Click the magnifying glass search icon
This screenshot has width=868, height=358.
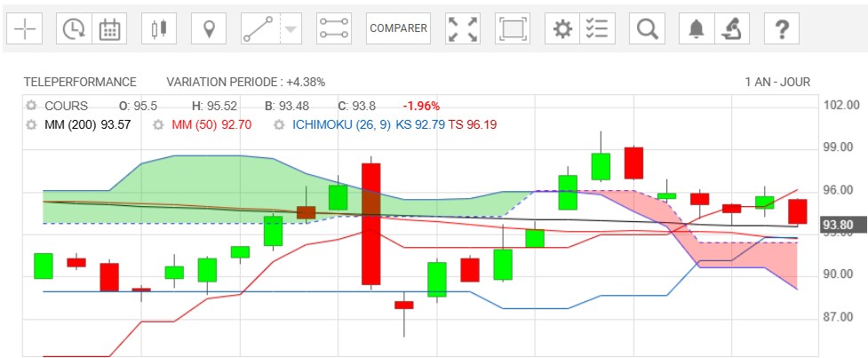[647, 28]
